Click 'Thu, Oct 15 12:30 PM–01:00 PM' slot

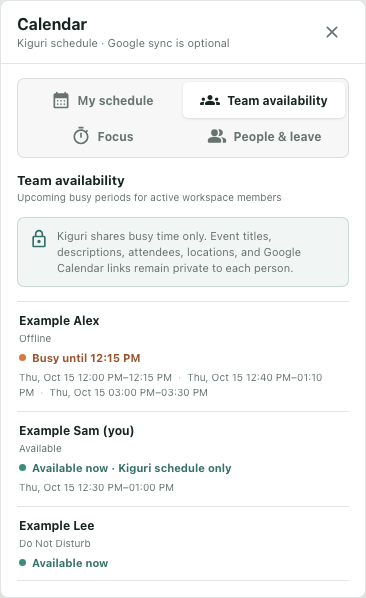96,487
